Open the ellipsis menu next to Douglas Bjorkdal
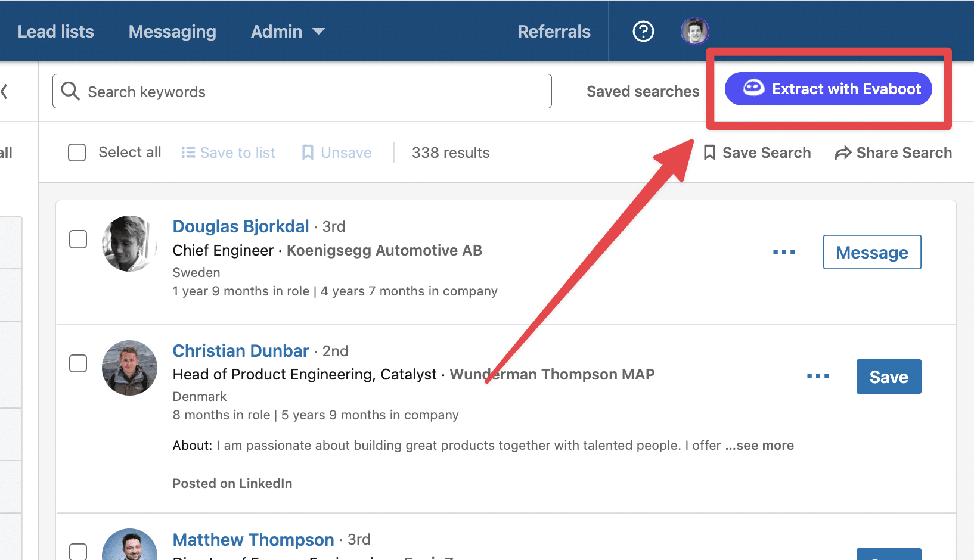 (784, 252)
